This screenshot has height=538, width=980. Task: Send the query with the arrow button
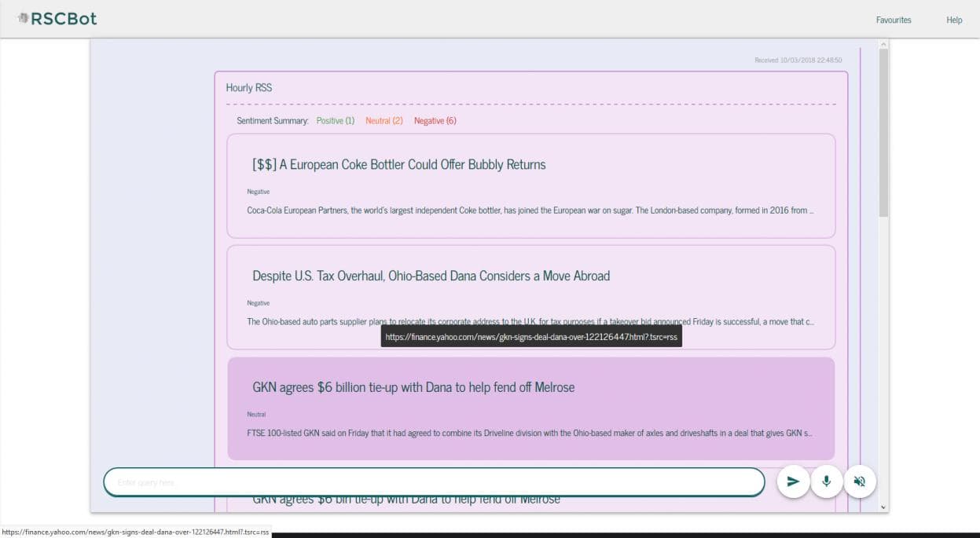click(793, 481)
